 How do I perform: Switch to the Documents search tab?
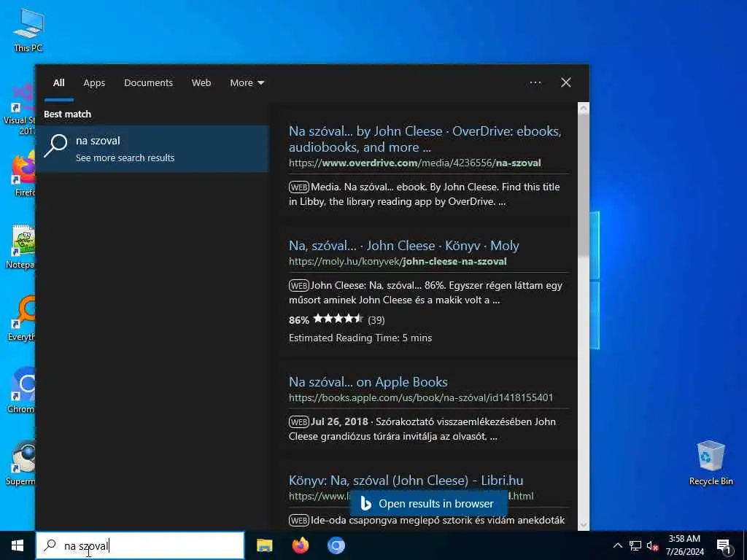(148, 83)
